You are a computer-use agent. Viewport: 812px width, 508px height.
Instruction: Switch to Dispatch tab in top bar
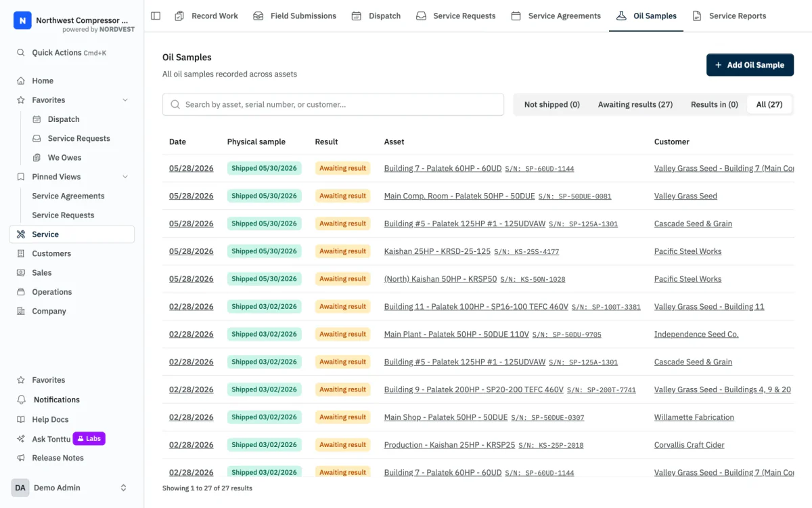pos(376,16)
